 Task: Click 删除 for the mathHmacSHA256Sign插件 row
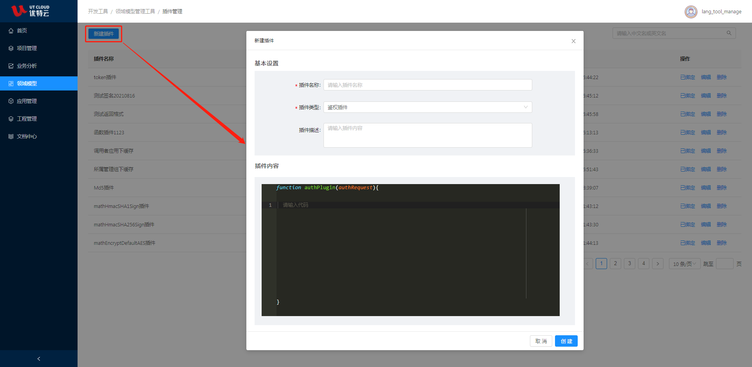point(721,225)
